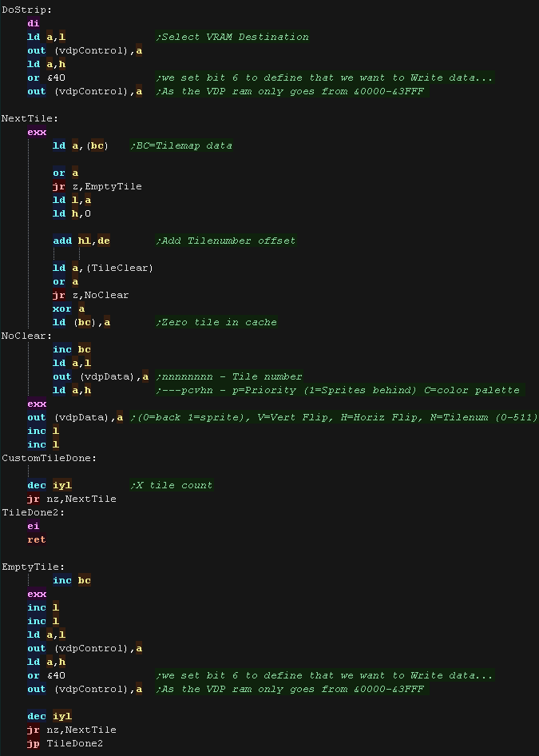
Task: Click 'inc bc' below the EmptyTile label
Action: (72, 580)
